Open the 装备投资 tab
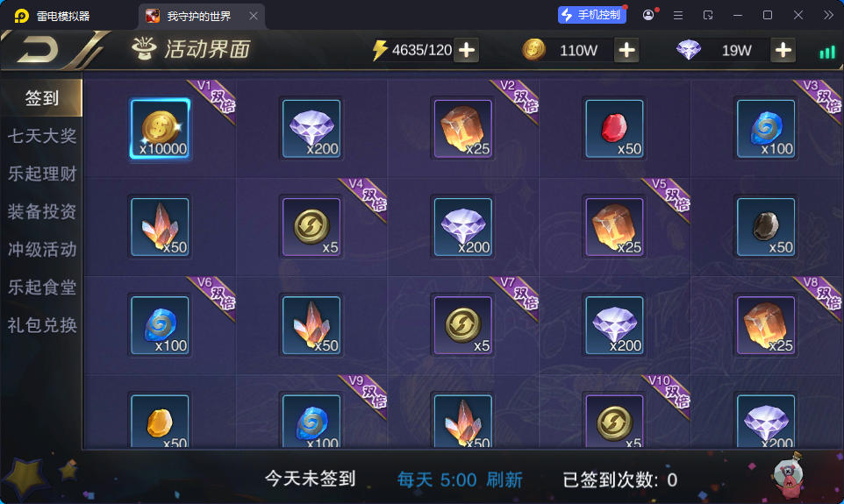Screen dimensions: 844x504 point(42,211)
